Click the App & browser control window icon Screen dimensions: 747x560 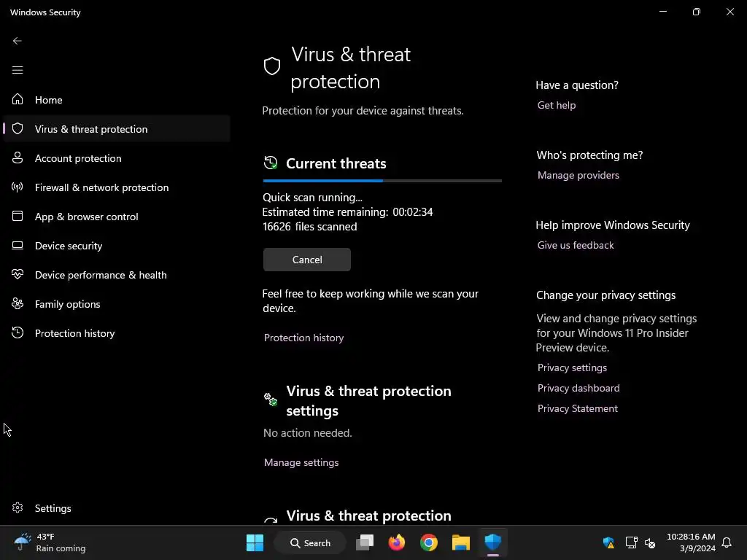tap(18, 216)
